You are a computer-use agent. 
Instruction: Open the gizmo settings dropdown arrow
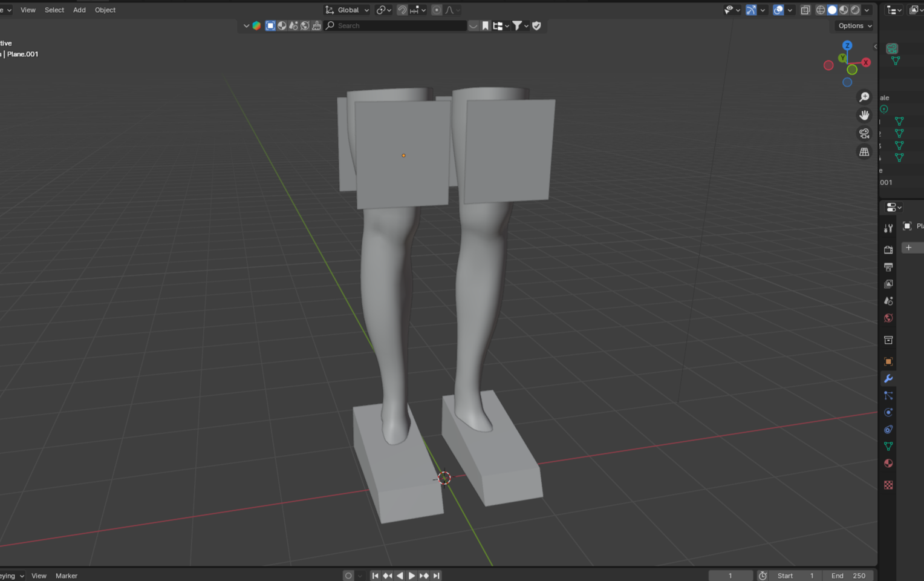click(763, 10)
